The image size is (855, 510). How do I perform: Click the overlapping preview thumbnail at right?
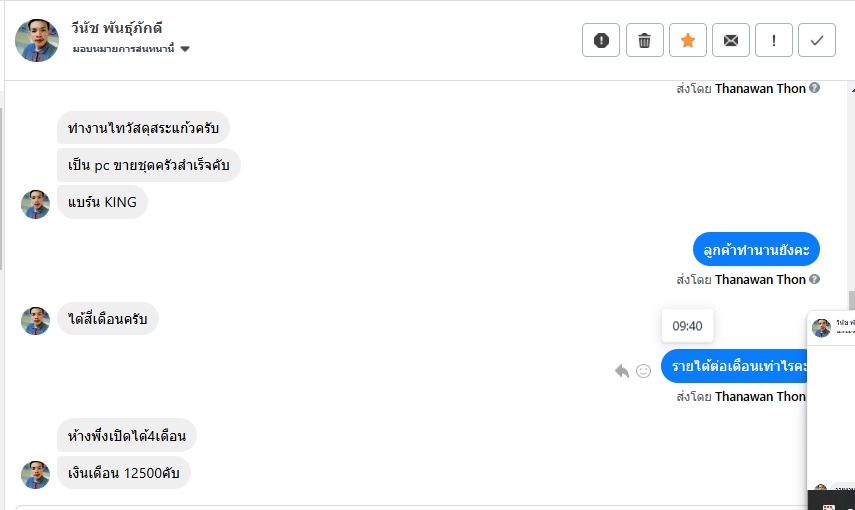[831, 410]
